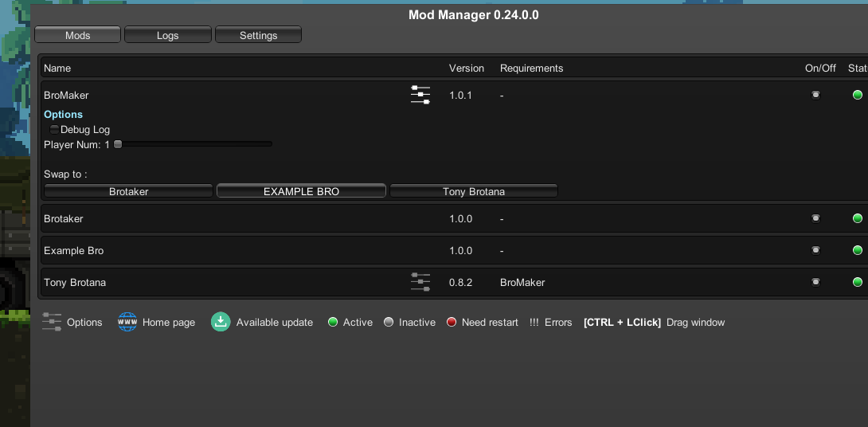Open the Logs tab
This screenshot has height=427, width=868.
(168, 35)
